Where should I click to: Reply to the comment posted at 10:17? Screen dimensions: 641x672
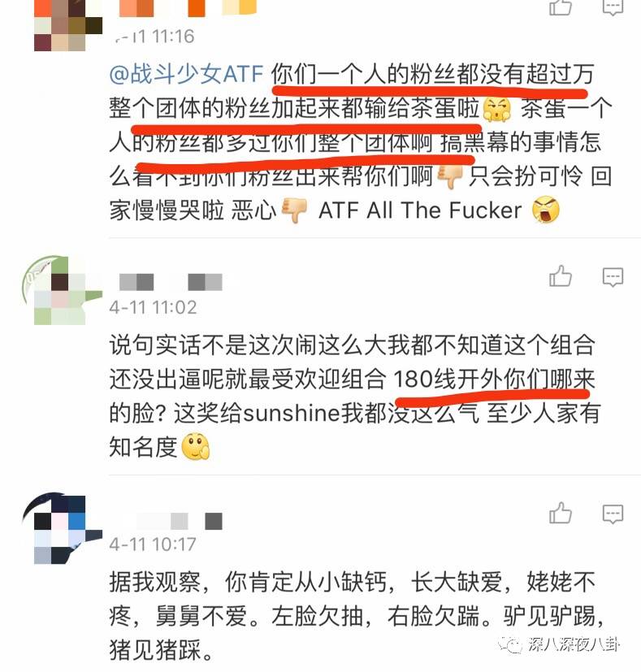click(613, 514)
